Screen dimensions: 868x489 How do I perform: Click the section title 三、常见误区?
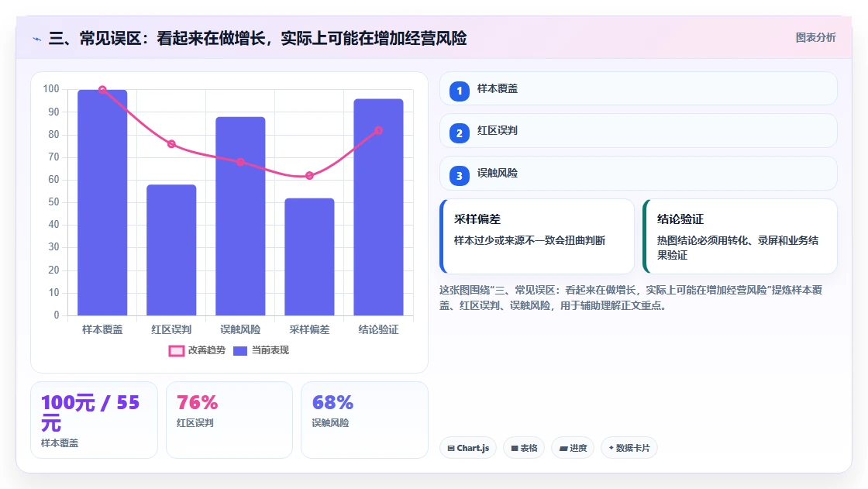click(x=257, y=39)
